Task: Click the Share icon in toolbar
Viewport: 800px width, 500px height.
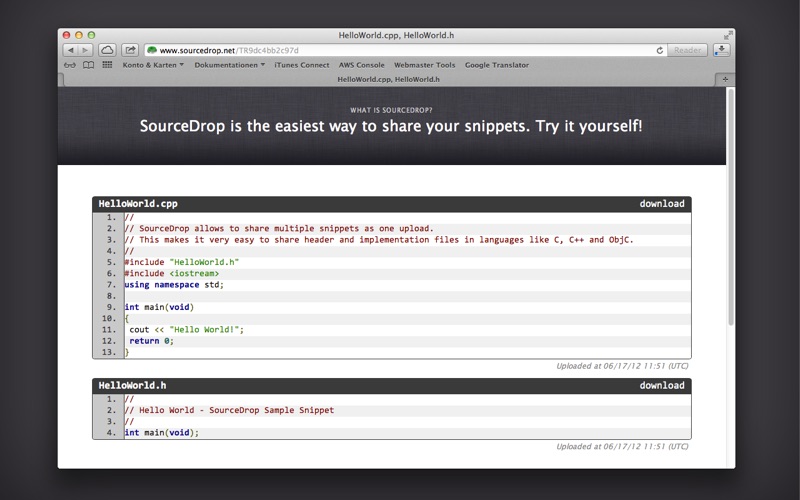Action: coord(130,50)
